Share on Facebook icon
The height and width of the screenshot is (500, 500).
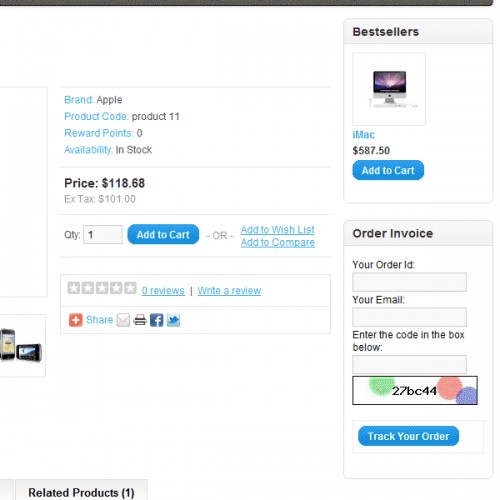[x=156, y=320]
